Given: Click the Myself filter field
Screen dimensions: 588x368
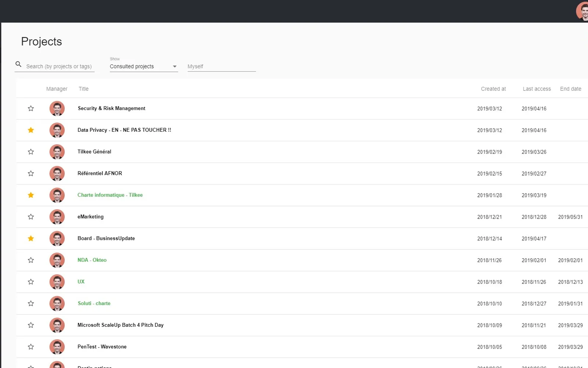Looking at the screenshot, I should pos(222,67).
